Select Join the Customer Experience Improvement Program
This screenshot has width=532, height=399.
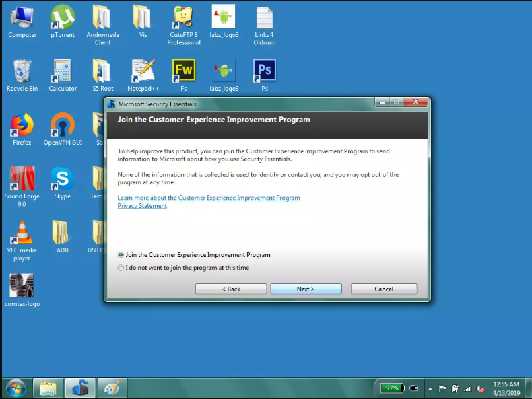pyautogui.click(x=194, y=255)
